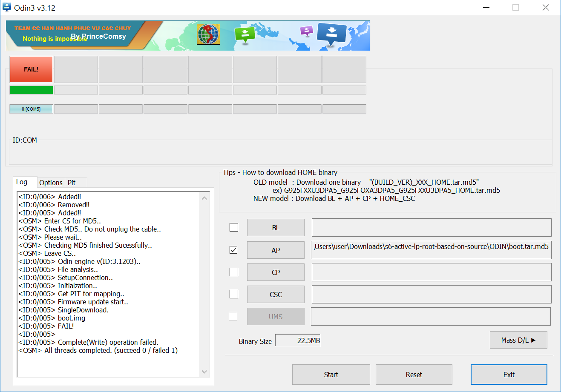This screenshot has height=392, width=561.
Task: Click log line 'Firmware update start..'
Action: click(x=73, y=302)
